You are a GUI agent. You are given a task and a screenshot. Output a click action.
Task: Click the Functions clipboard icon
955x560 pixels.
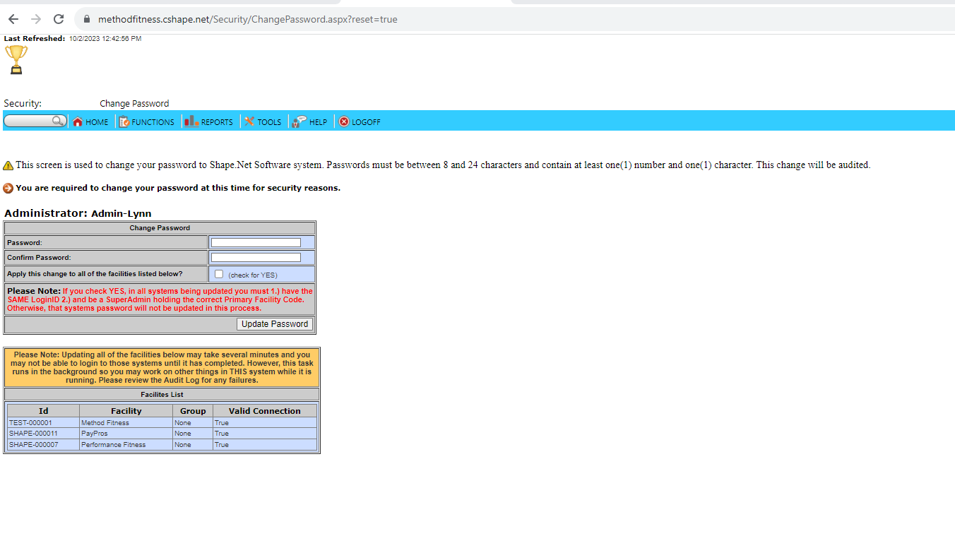click(x=124, y=122)
